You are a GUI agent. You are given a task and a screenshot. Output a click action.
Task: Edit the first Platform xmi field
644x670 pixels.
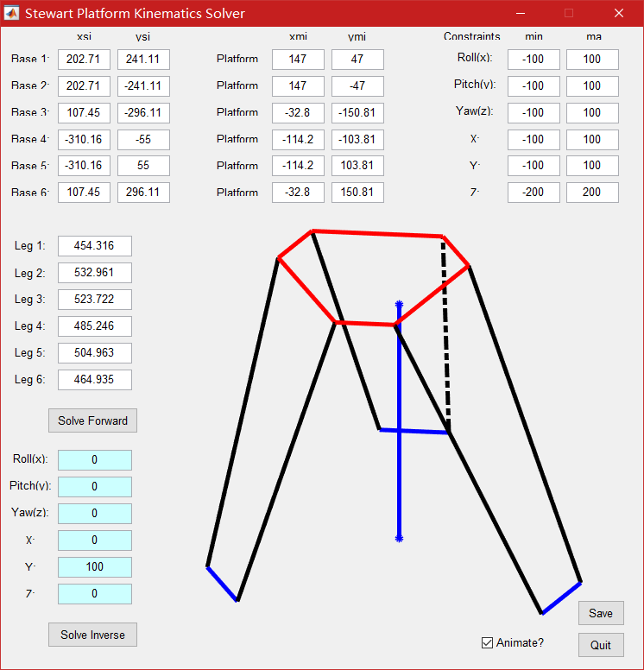[x=298, y=60]
